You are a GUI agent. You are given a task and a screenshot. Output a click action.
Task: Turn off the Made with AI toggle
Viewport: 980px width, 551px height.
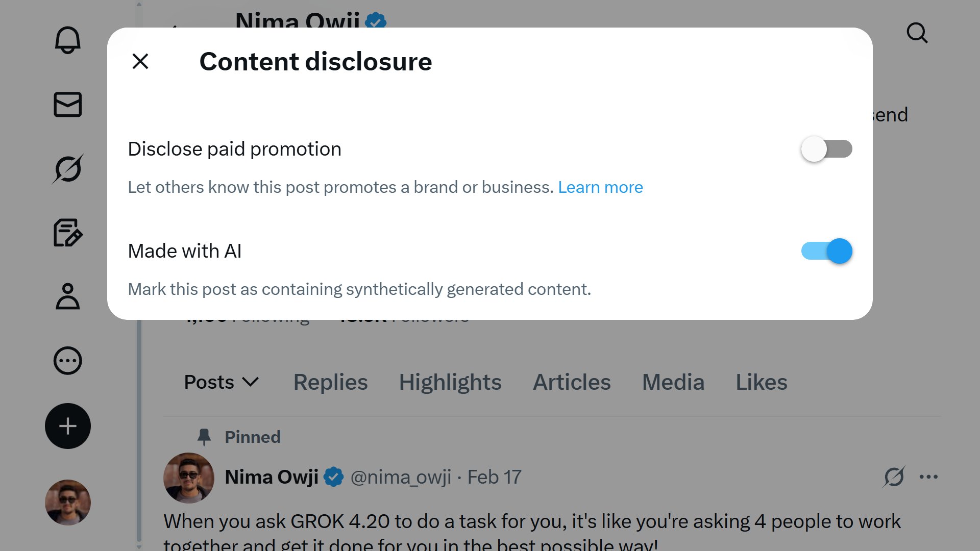point(826,251)
